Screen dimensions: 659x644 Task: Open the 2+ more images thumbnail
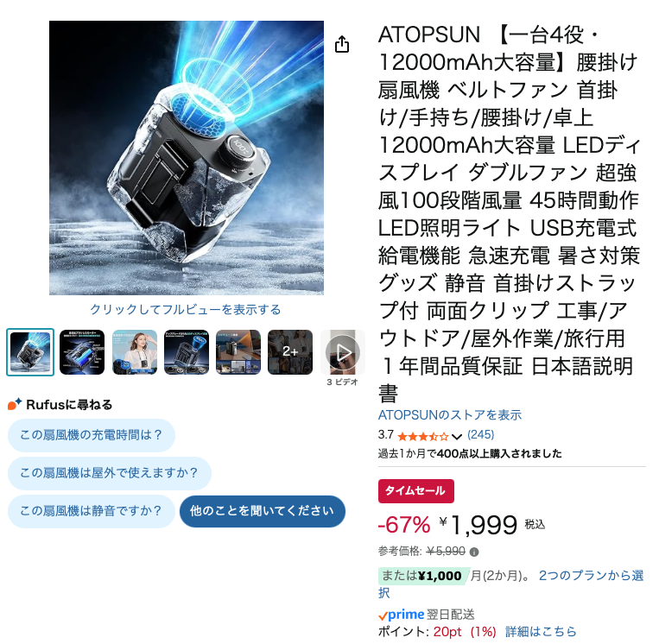pyautogui.click(x=290, y=352)
